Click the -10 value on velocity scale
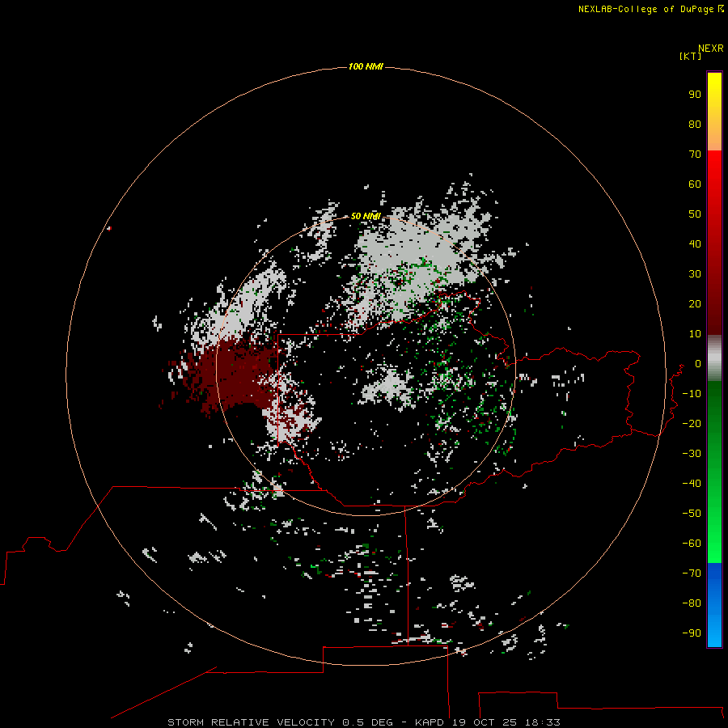This screenshot has width=728, height=728. pyautogui.click(x=692, y=394)
